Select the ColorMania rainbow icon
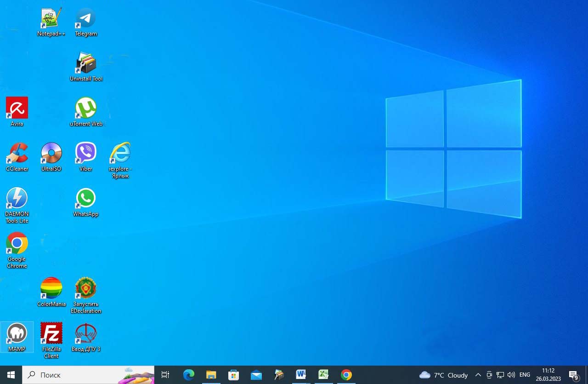This screenshot has width=588, height=384. (x=51, y=289)
